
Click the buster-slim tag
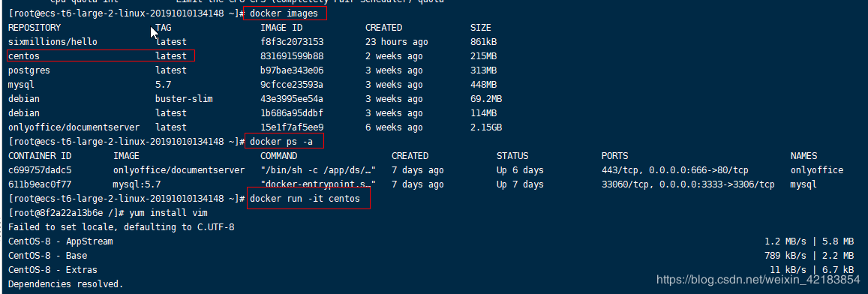pyautogui.click(x=184, y=99)
